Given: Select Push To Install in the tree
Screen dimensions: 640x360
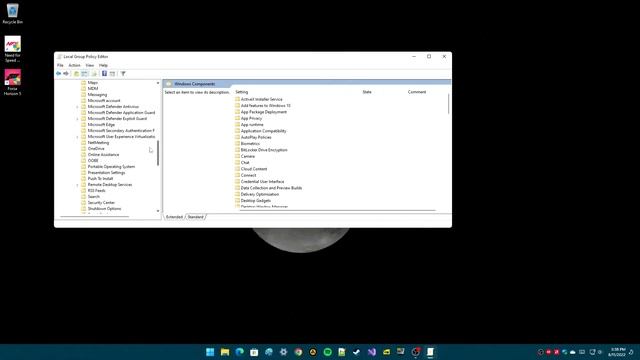Looking at the screenshot, I should tap(100, 179).
